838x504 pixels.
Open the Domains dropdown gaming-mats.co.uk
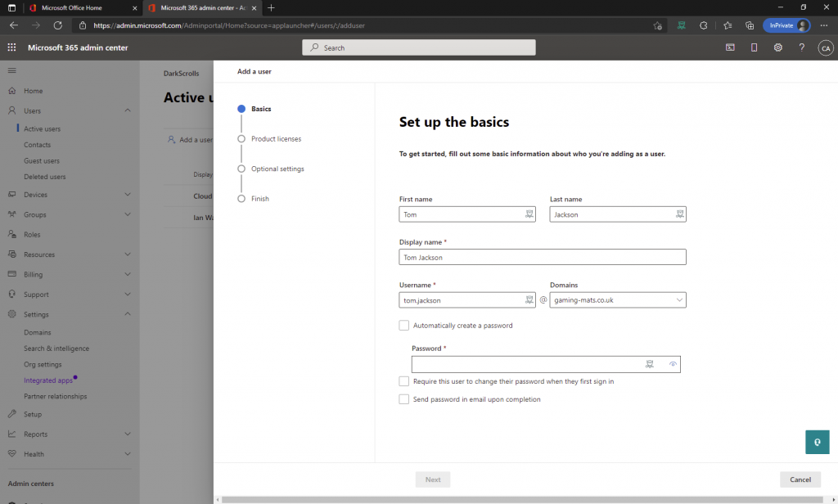(x=618, y=299)
